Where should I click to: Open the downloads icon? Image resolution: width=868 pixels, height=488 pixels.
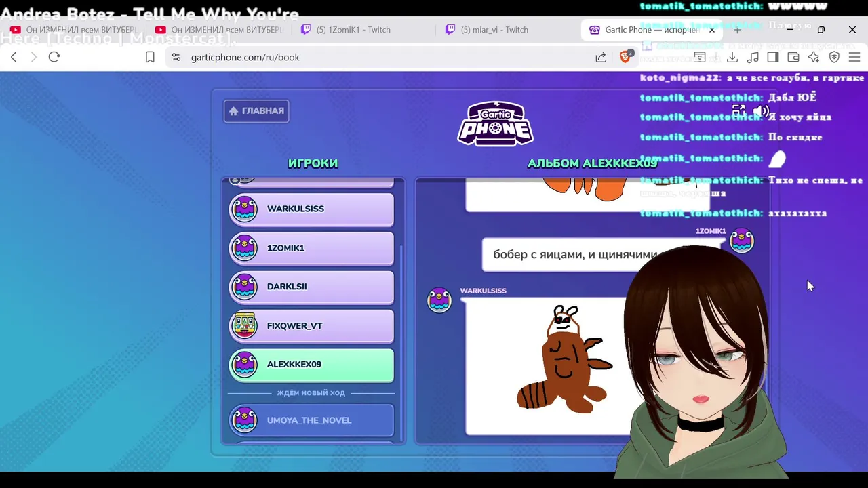[x=732, y=57]
